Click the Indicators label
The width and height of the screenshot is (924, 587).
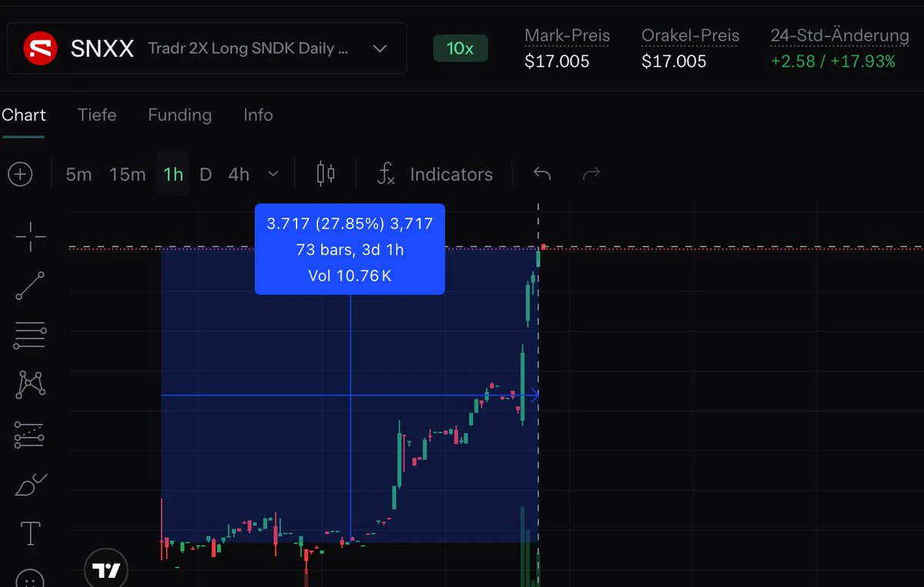point(451,175)
